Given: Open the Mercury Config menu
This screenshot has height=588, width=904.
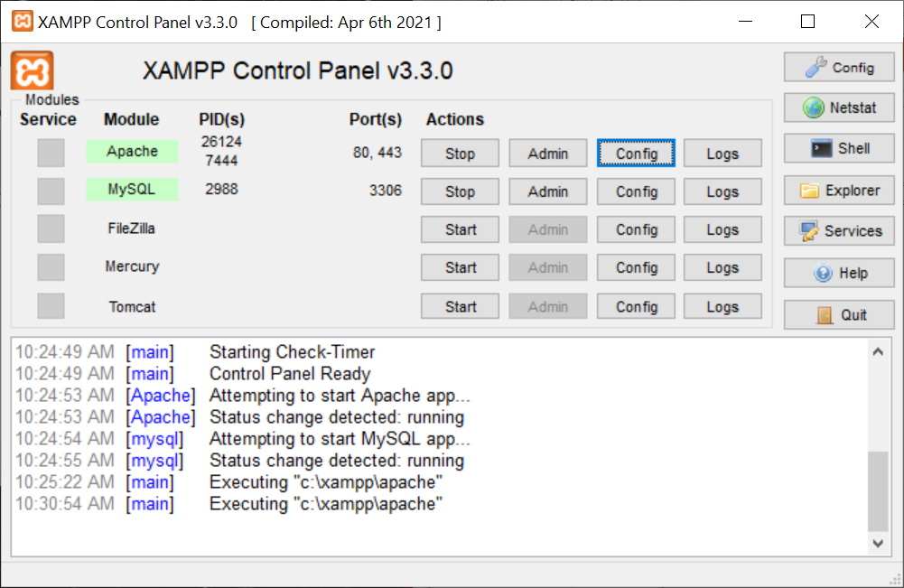Looking at the screenshot, I should click(636, 267).
